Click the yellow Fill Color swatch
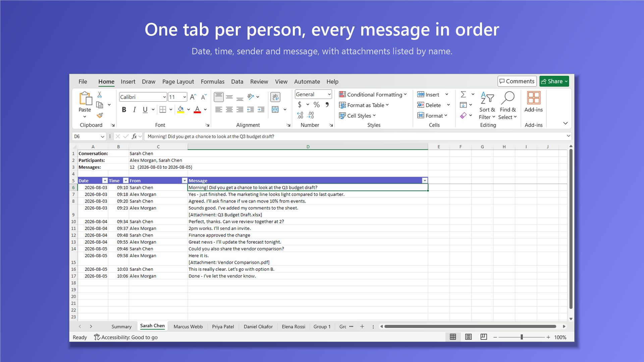 tap(181, 110)
